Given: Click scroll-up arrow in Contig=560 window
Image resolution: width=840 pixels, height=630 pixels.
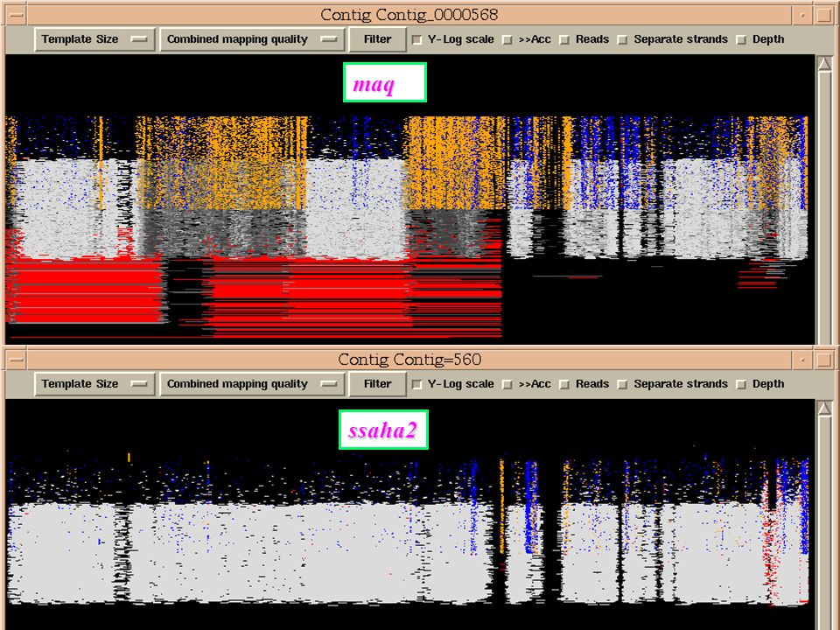Looking at the screenshot, I should click(824, 409).
